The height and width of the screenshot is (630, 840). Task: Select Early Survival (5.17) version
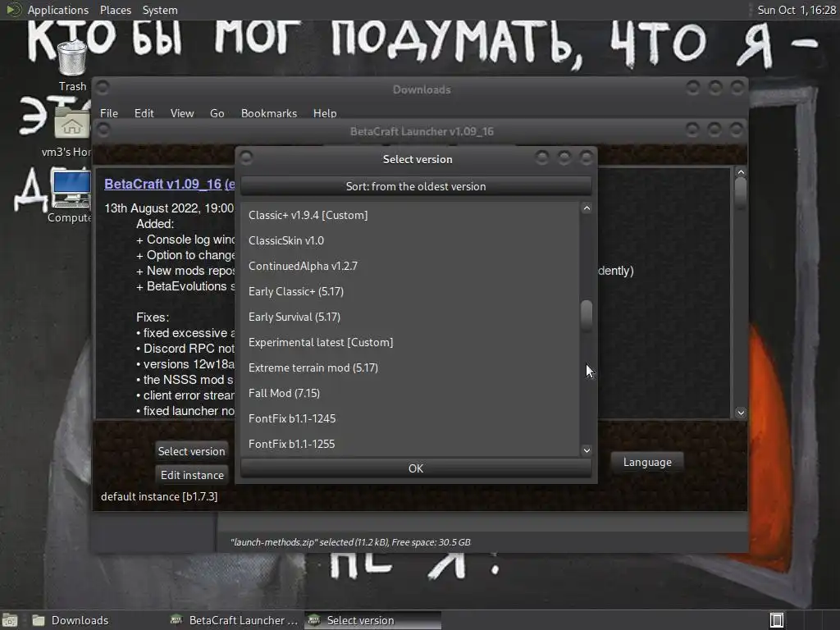point(410,317)
